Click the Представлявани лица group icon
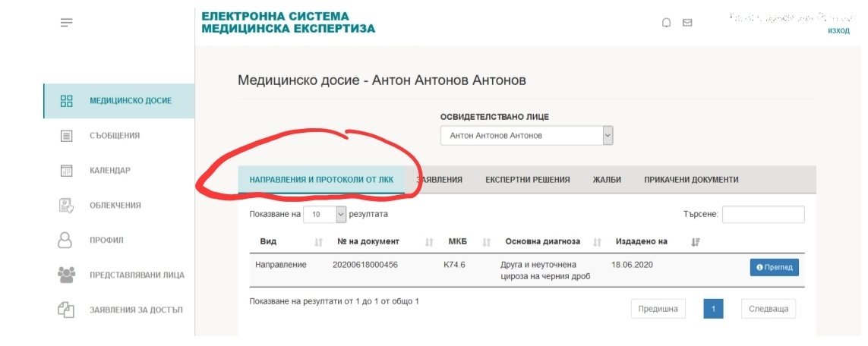868x346 pixels. pyautogui.click(x=66, y=275)
